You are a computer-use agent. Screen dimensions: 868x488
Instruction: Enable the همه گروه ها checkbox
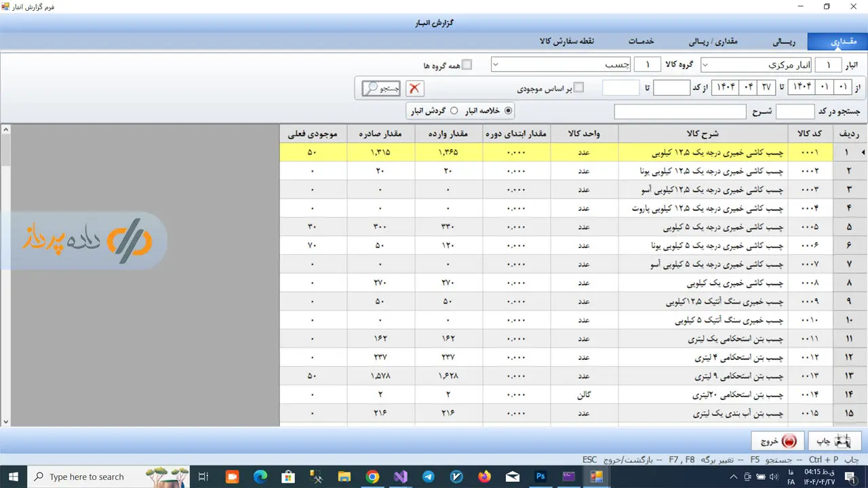467,65
